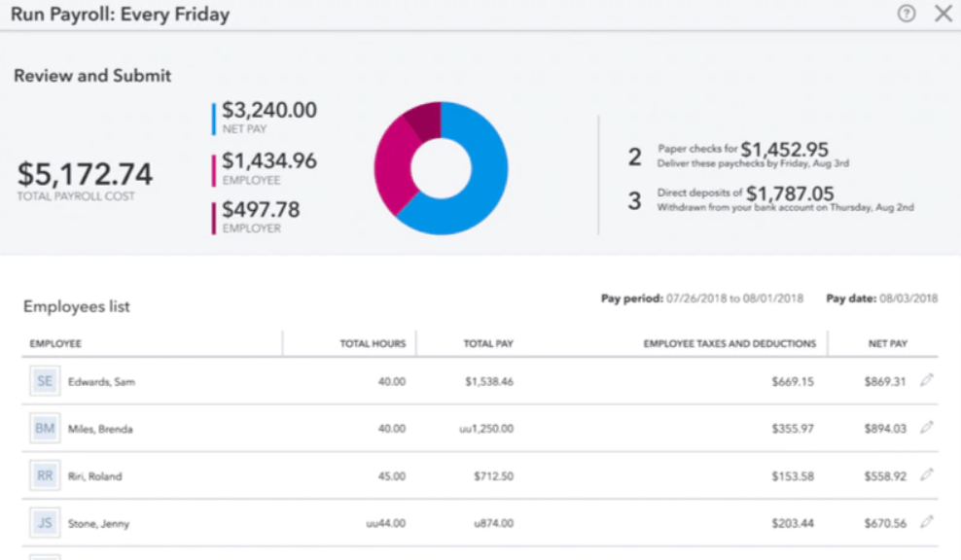Click pencil icon for Jenny Stone
Viewport: 961px width, 560px height.
(926, 523)
